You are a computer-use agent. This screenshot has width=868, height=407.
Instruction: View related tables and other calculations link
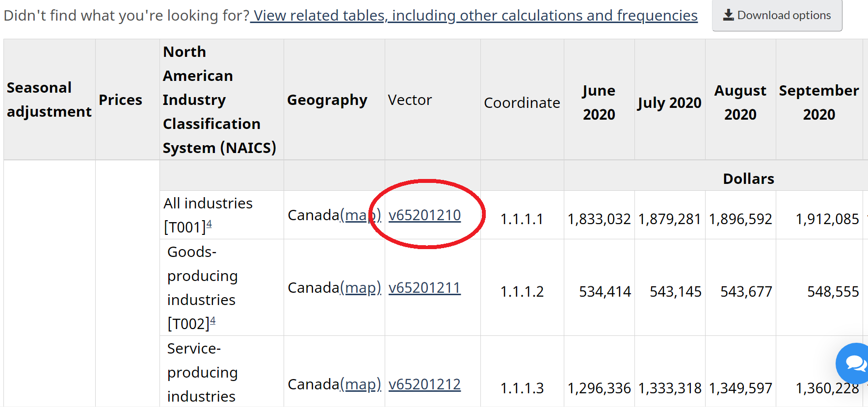(474, 16)
